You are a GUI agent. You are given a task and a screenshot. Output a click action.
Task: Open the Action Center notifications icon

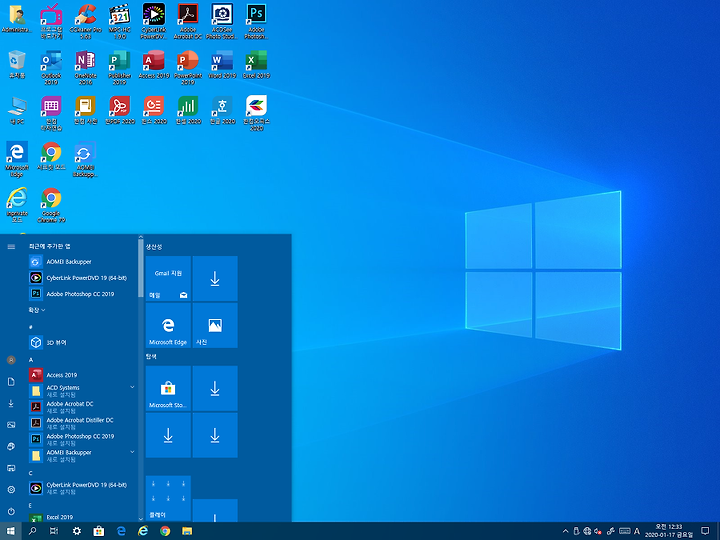coord(705,531)
